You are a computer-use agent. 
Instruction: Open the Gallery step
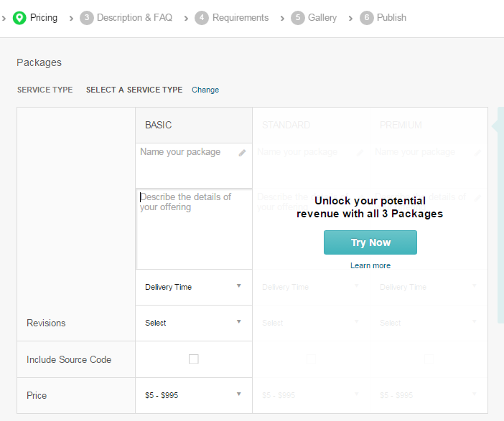click(322, 18)
